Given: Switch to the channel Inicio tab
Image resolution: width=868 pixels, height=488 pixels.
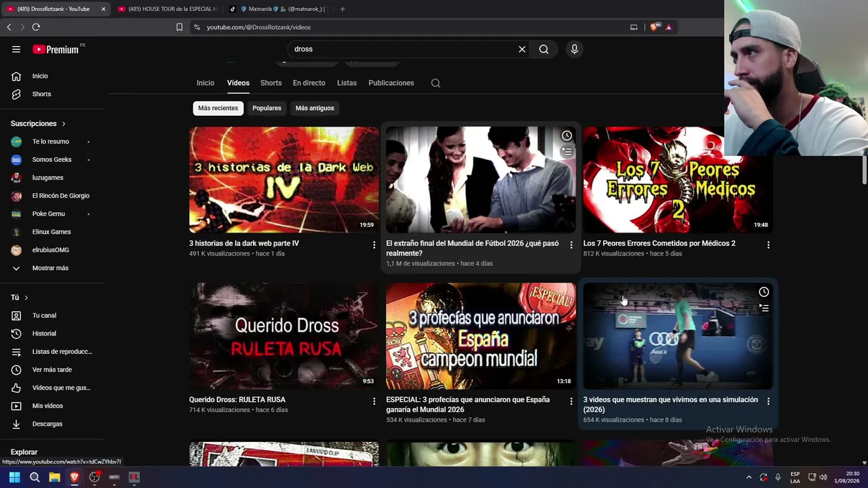Looking at the screenshot, I should (205, 83).
